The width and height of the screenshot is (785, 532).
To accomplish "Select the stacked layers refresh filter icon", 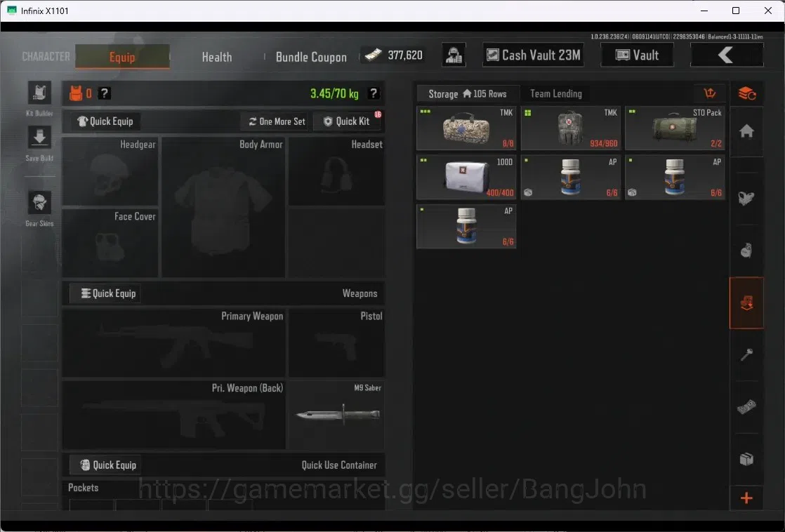I will coord(746,93).
